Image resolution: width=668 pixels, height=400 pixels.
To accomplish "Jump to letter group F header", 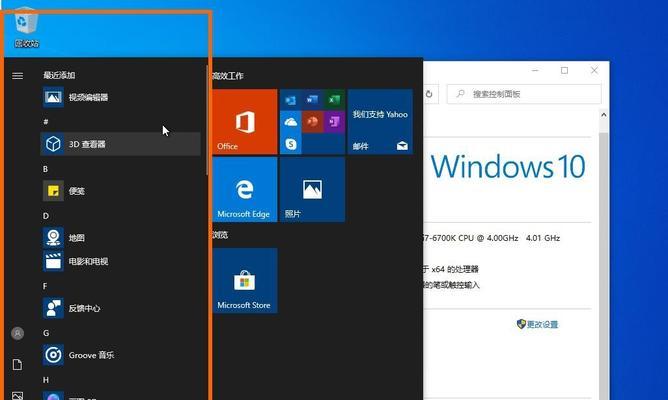I will (x=45, y=286).
